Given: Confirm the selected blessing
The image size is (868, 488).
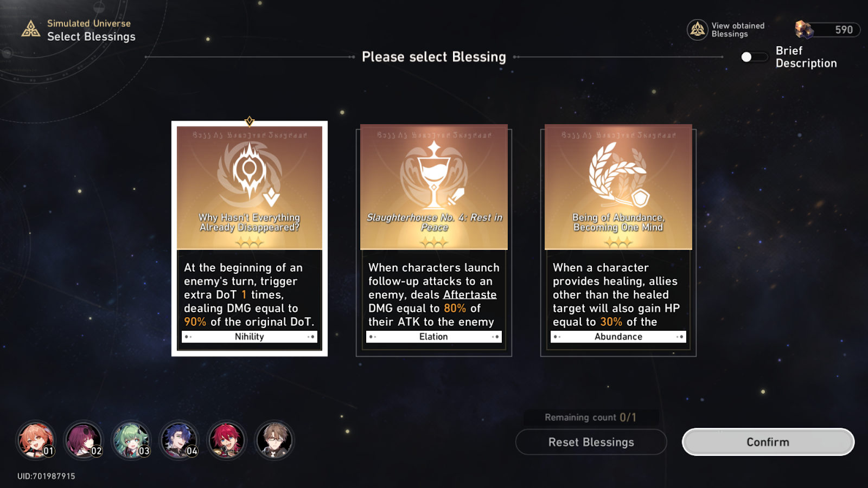Looking at the screenshot, I should tap(768, 442).
